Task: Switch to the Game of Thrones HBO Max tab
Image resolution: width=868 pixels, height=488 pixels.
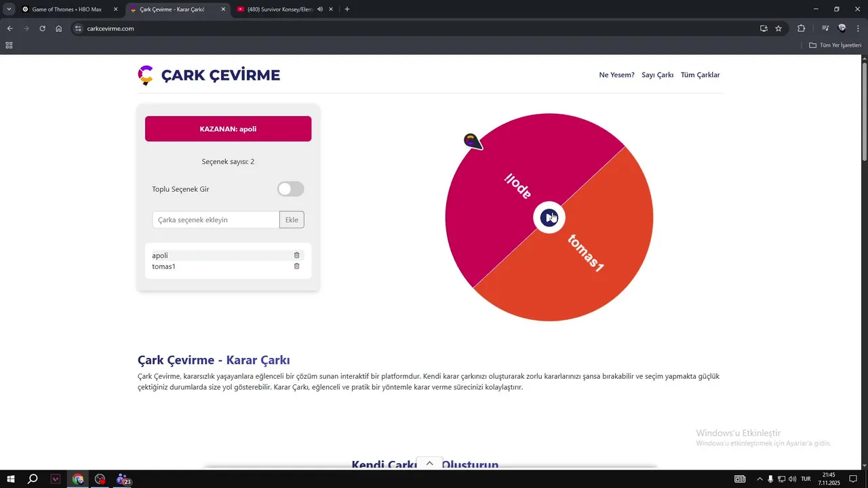Action: [66, 9]
